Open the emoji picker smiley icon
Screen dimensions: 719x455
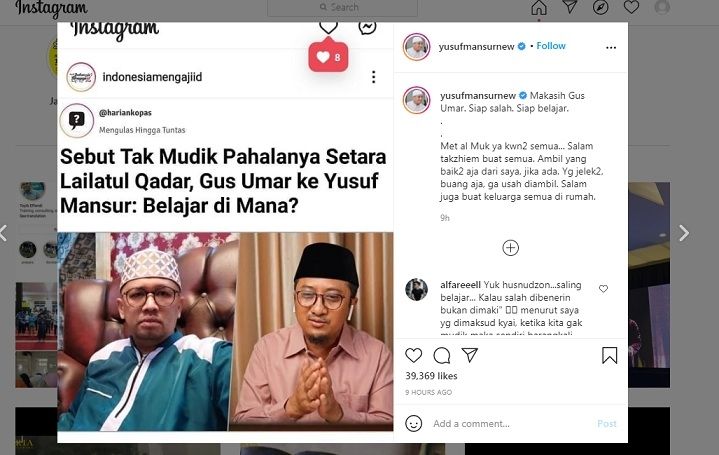tap(414, 423)
